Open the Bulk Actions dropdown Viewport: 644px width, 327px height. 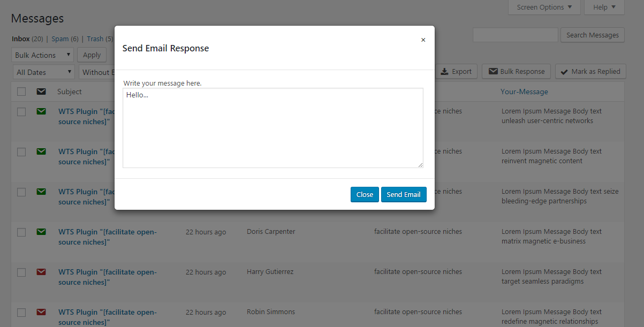[42, 55]
